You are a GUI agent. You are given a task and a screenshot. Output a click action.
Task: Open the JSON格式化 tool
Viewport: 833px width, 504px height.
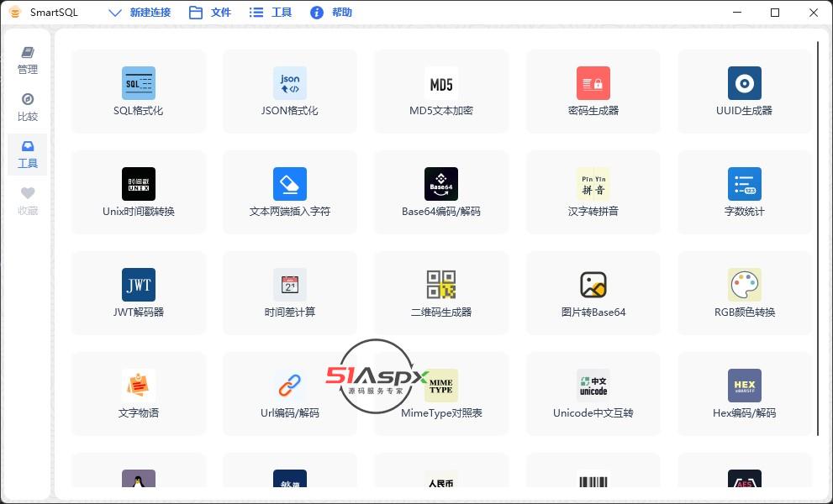coord(289,92)
